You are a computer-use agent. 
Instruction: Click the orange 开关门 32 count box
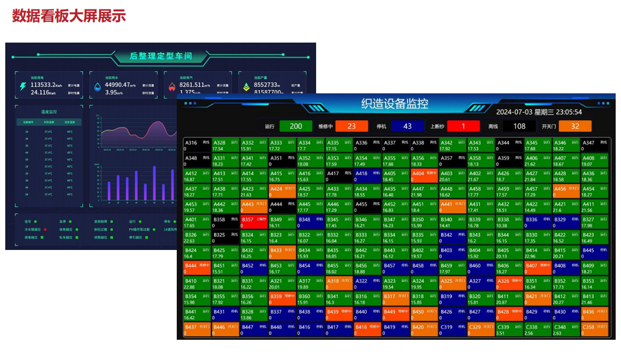click(x=575, y=126)
